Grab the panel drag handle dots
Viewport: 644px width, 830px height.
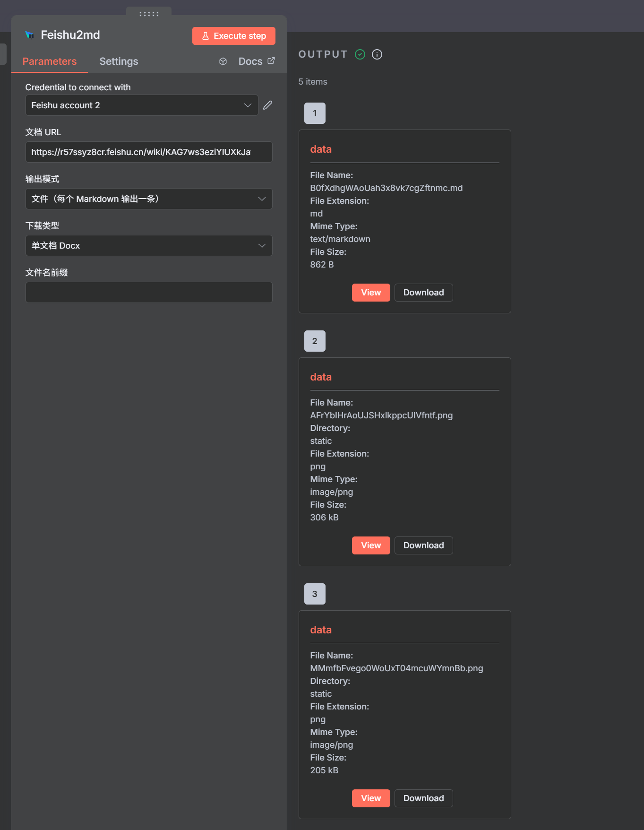(149, 14)
